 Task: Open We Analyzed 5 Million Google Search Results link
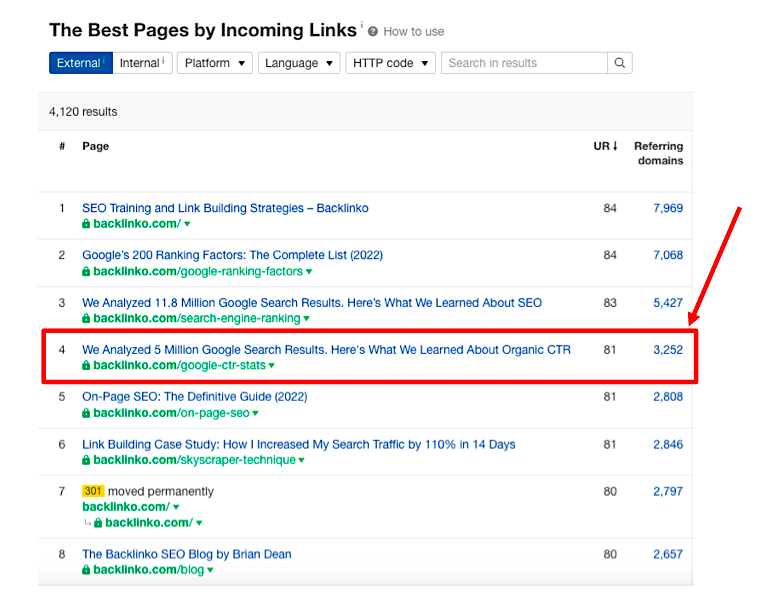(x=326, y=350)
